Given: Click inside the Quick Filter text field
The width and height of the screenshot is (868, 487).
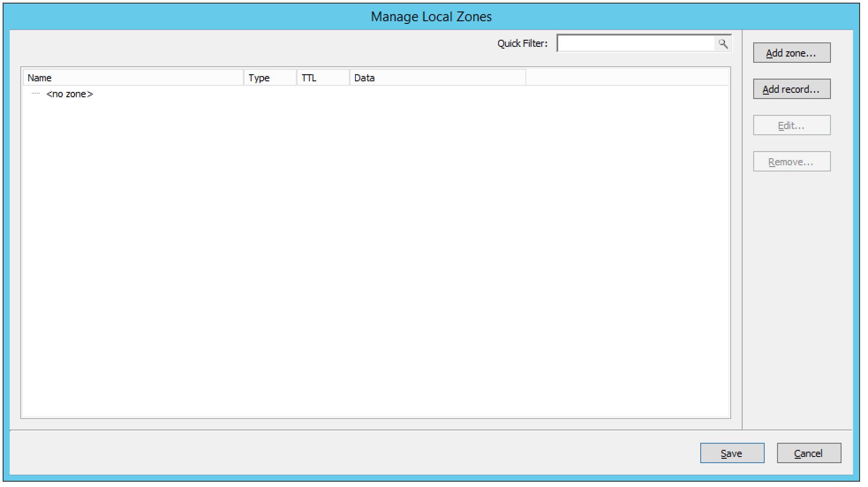Looking at the screenshot, I should (636, 43).
